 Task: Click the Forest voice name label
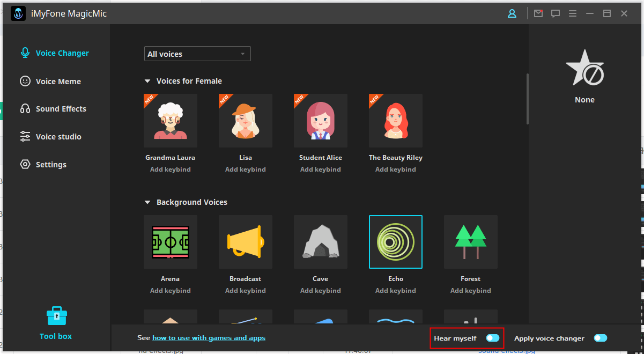[x=471, y=279]
